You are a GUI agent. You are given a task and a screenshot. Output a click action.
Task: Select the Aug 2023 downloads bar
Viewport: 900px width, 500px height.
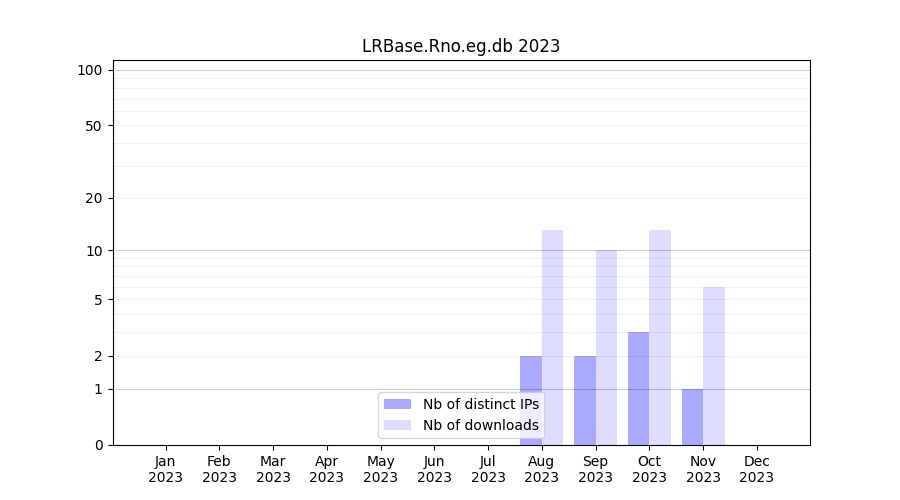coord(552,337)
